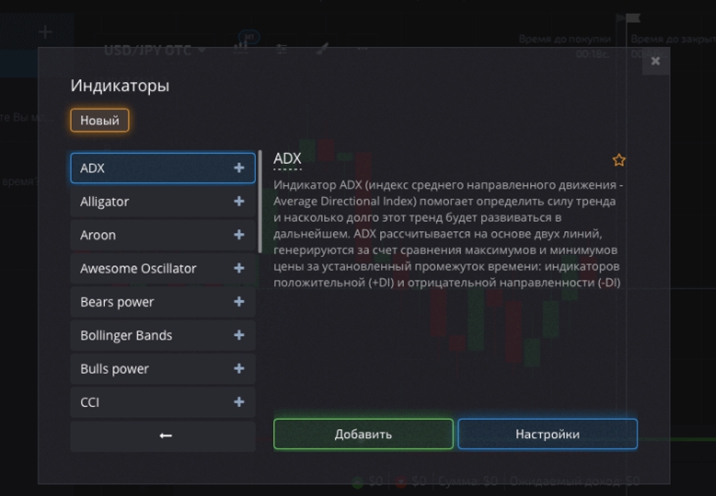
Task: Click the indicator list scrollbar
Action: pos(260,200)
